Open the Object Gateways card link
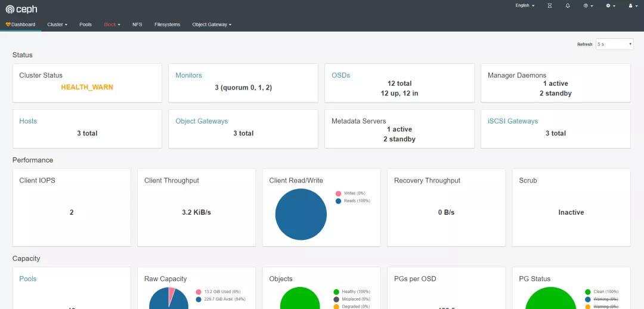 click(202, 121)
